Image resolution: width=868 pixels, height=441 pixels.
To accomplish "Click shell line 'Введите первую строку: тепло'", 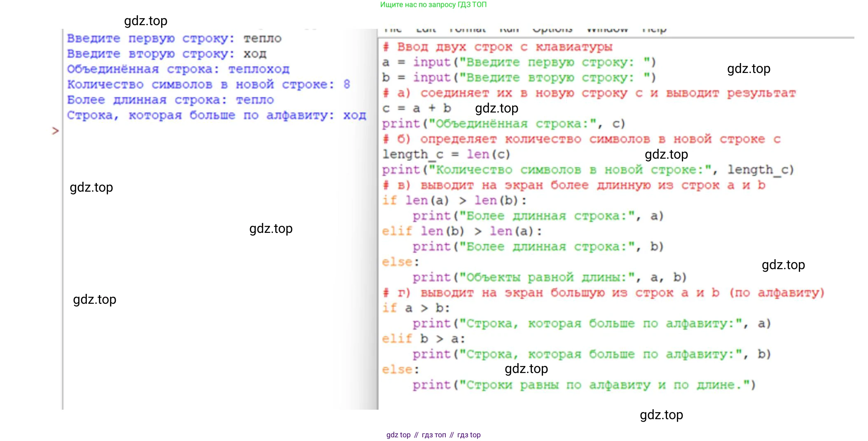I will 174,39.
